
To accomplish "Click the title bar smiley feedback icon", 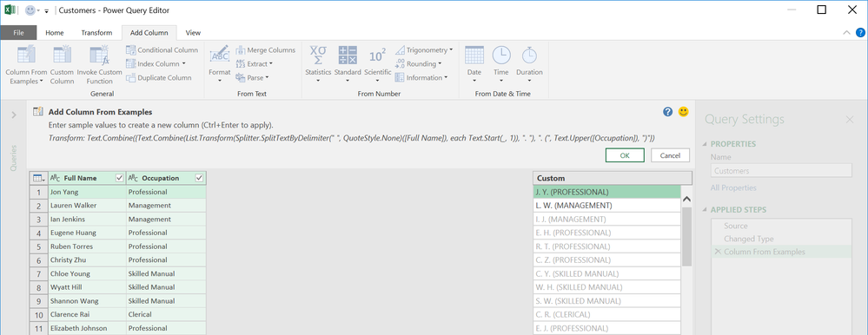I will pyautogui.click(x=30, y=10).
